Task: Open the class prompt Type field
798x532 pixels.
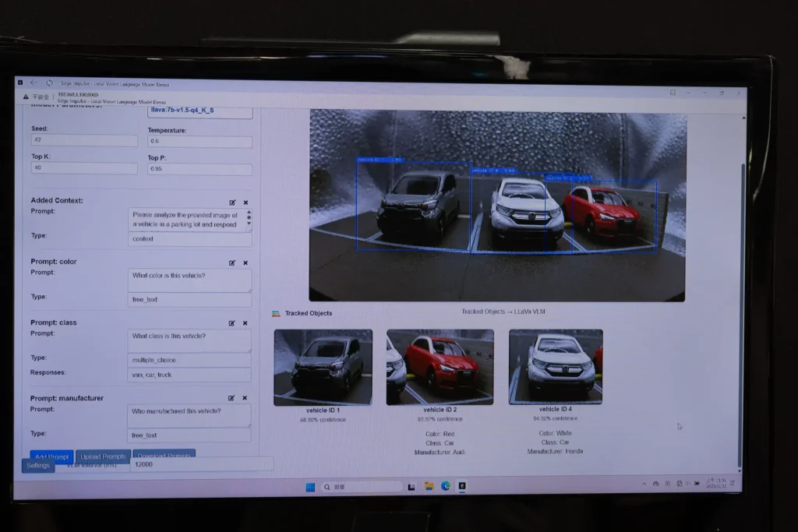Action: tap(189, 359)
